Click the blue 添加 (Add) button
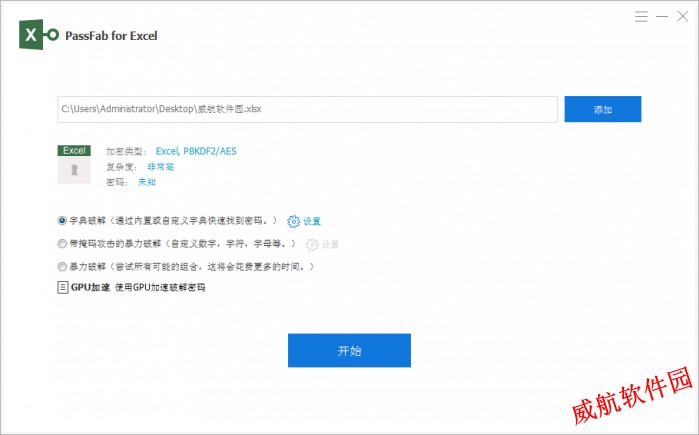Viewport: 699px width, 435px height. click(x=603, y=109)
